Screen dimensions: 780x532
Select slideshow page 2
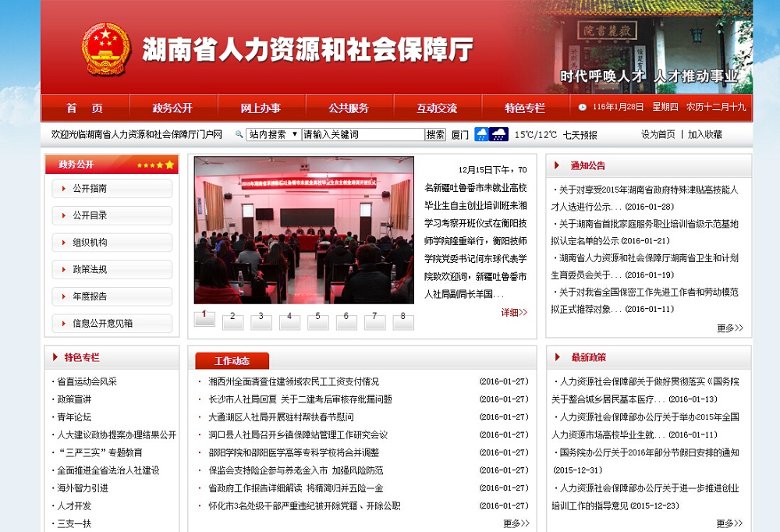[x=232, y=321]
